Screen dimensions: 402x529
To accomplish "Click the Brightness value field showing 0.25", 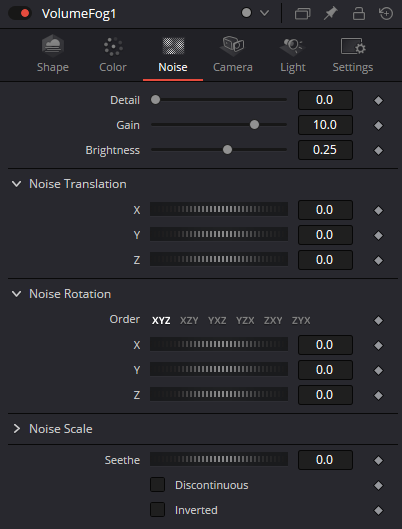I will point(325,150).
